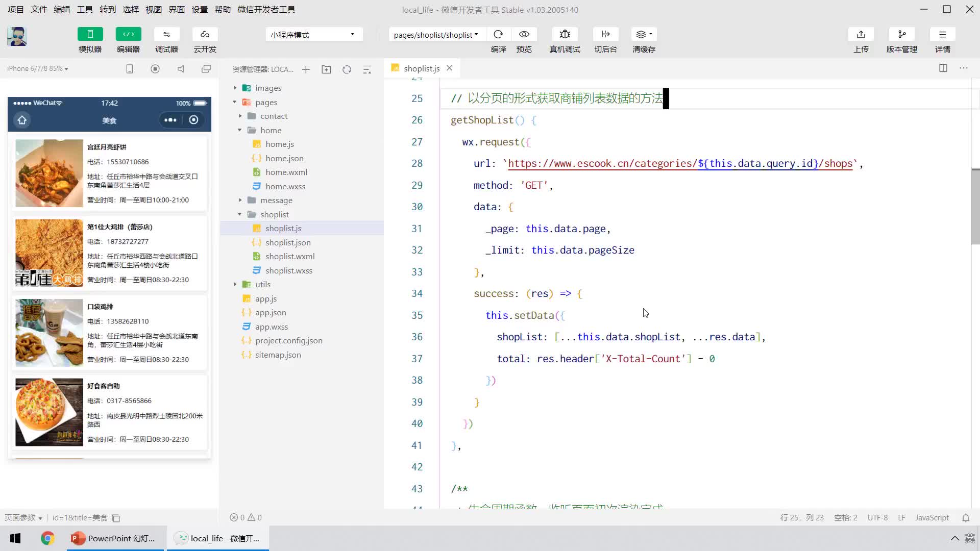The width and height of the screenshot is (980, 551).
Task: Open the 设置 menu
Action: (x=200, y=9)
